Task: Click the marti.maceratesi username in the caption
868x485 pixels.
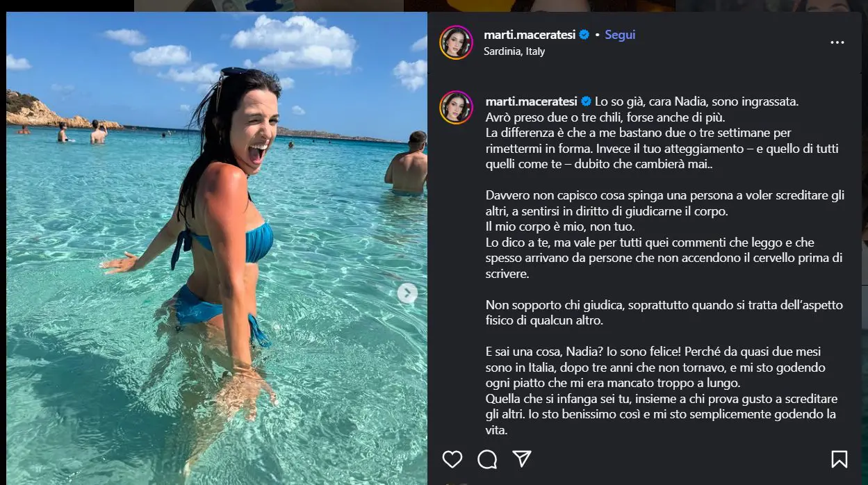Action: [x=531, y=101]
